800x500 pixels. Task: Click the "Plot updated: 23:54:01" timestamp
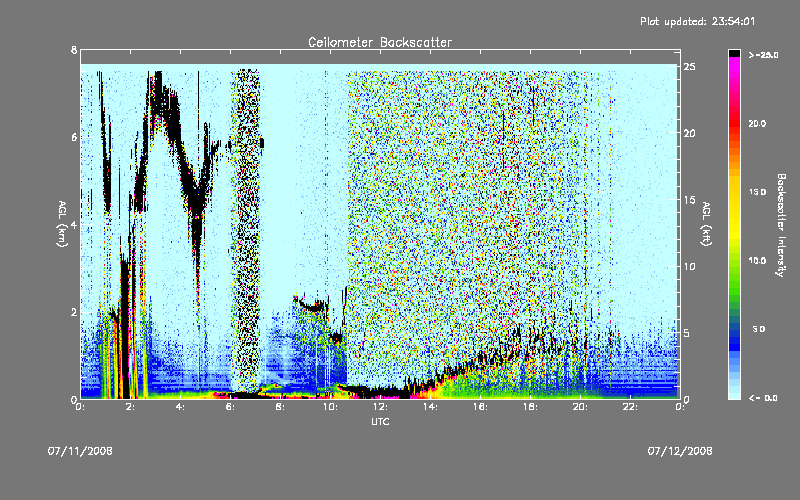pos(697,21)
